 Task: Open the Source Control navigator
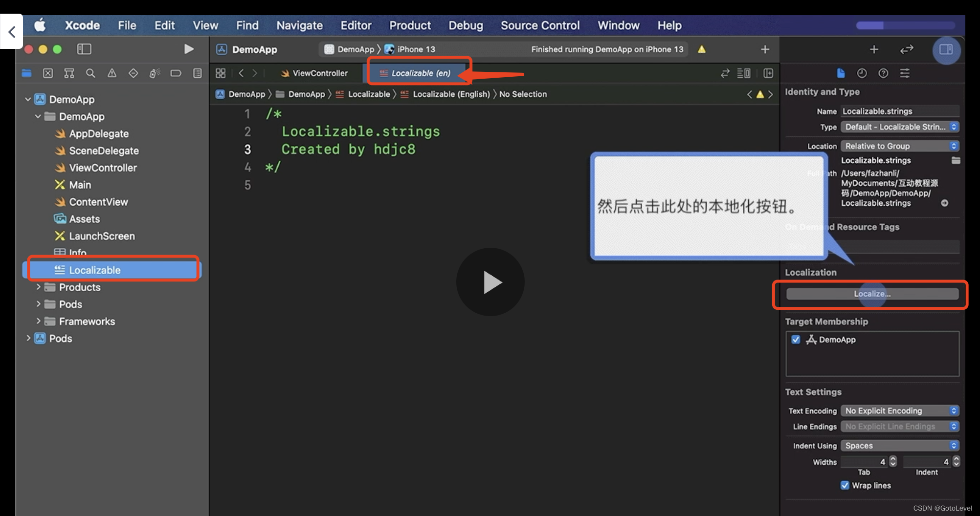[x=48, y=73]
